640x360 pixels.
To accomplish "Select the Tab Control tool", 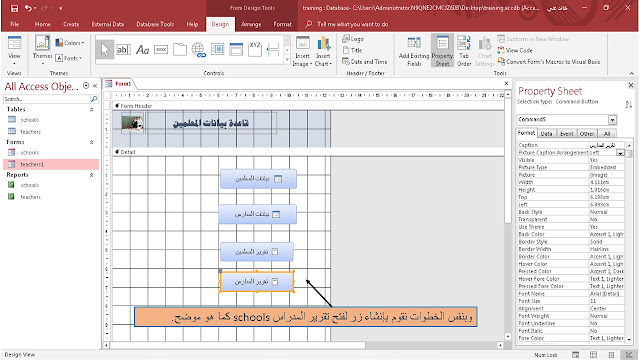I will tap(180, 50).
